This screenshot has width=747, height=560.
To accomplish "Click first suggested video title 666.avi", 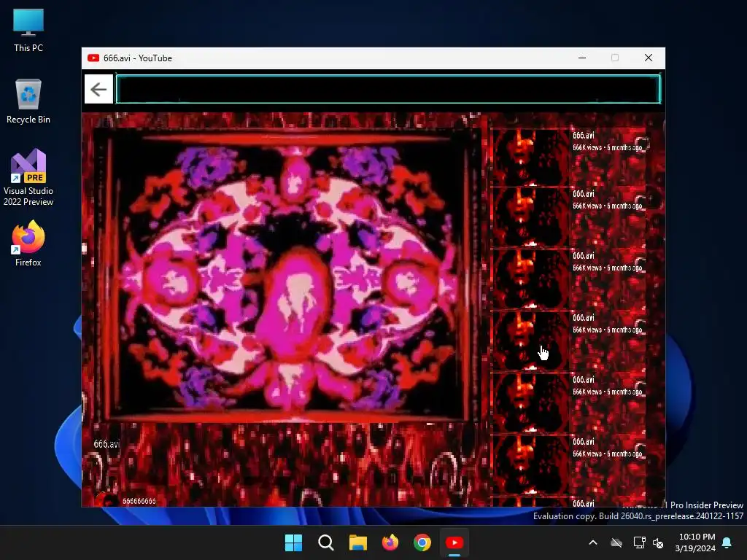I will click(583, 135).
